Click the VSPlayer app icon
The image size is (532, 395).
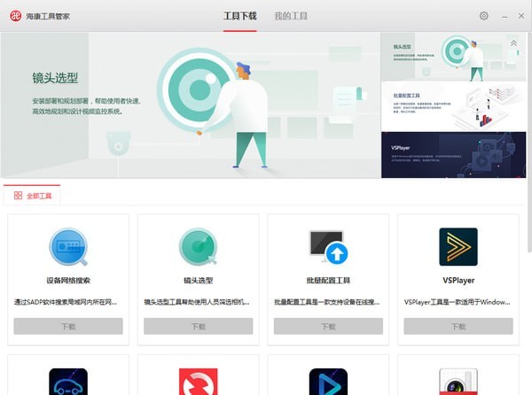[x=458, y=247]
